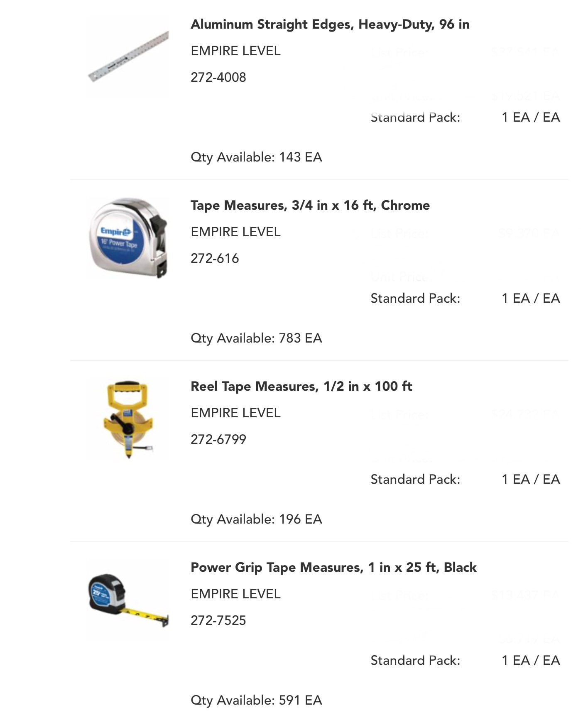Open the black Power Grip tape measure image

[x=128, y=600]
